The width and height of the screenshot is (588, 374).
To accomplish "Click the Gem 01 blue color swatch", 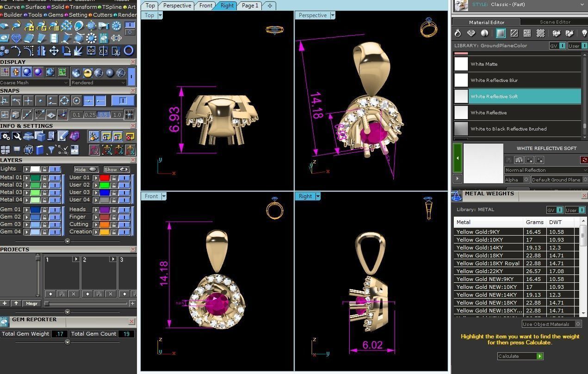I will coord(35,210).
